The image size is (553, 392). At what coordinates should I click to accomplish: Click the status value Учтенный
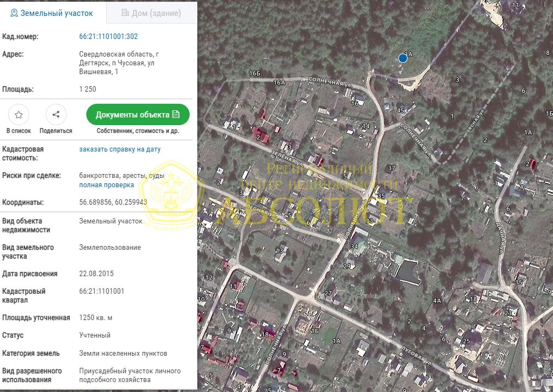[95, 335]
